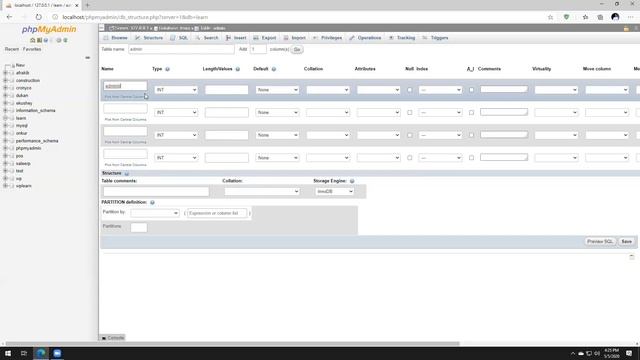Open Attributes dropdown in third column row
The image size is (640, 360).
378,135
